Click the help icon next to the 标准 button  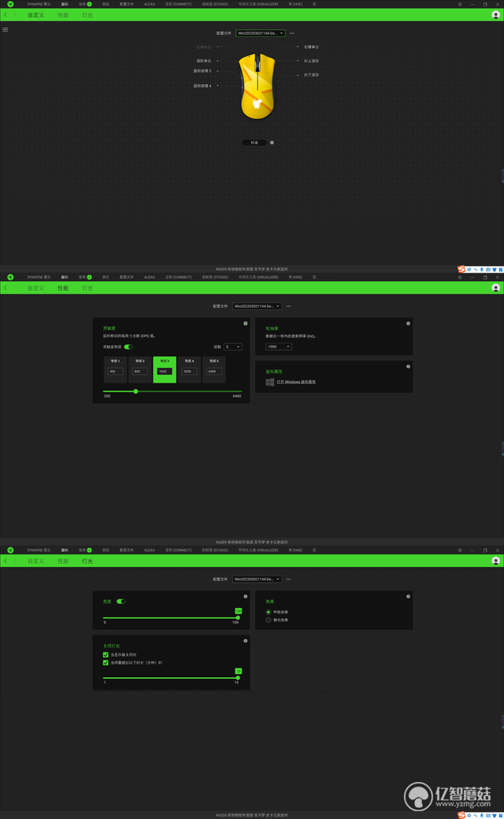272,143
